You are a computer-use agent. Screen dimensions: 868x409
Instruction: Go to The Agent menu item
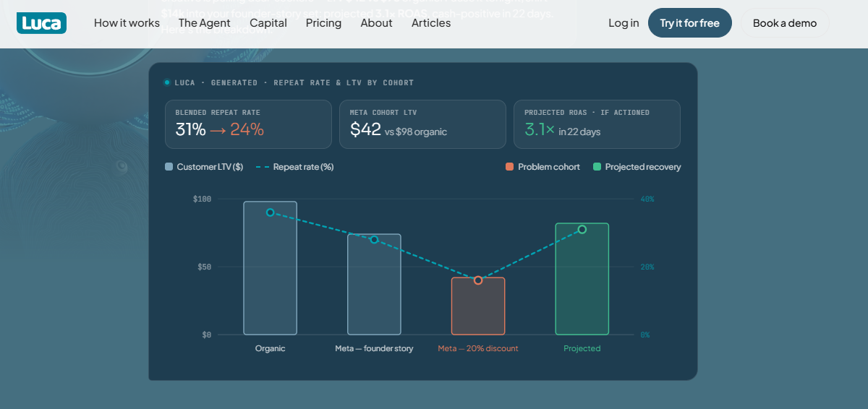click(205, 23)
